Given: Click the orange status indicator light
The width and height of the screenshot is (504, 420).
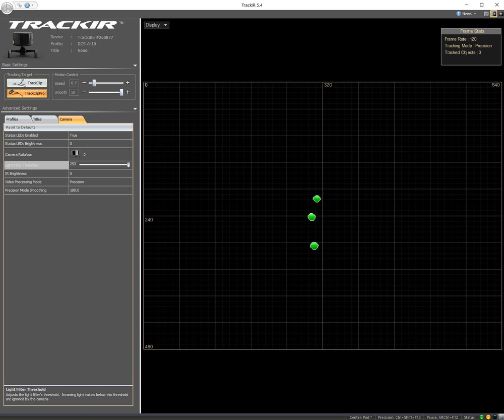Looking at the screenshot, I should click(x=488, y=417).
